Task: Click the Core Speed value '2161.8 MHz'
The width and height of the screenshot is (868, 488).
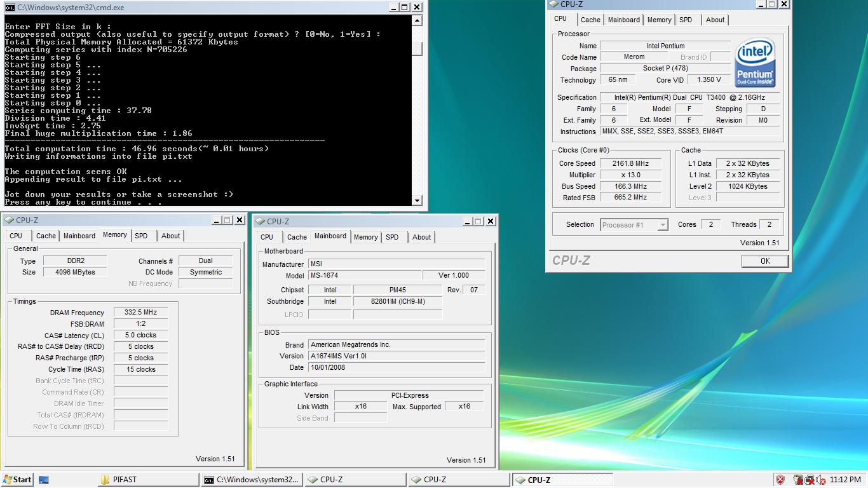Action: [630, 163]
